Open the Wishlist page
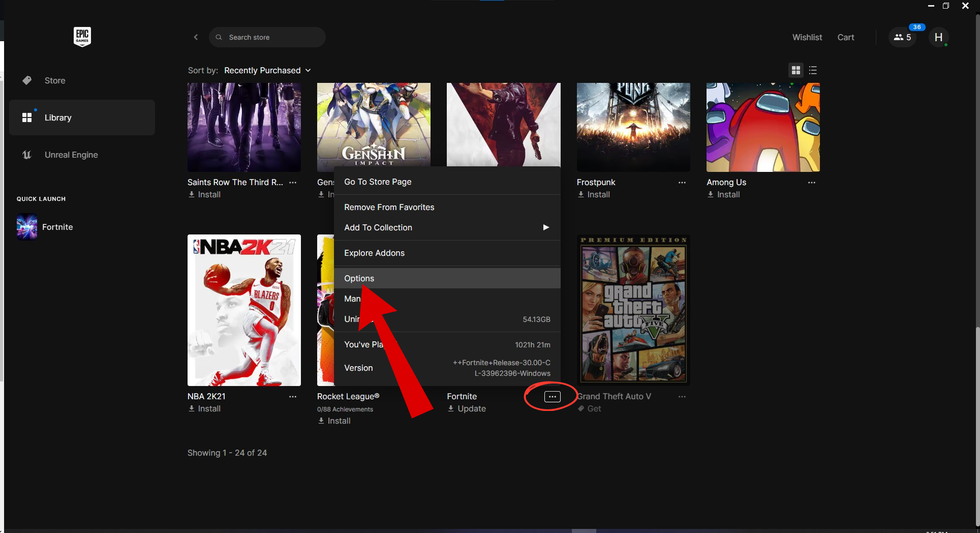 807,37
